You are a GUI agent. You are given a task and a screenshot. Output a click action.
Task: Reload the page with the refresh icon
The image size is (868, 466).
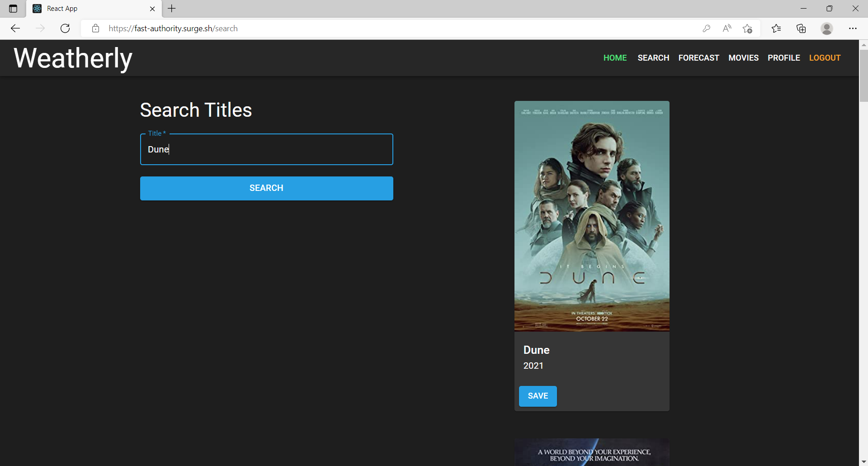pos(65,29)
